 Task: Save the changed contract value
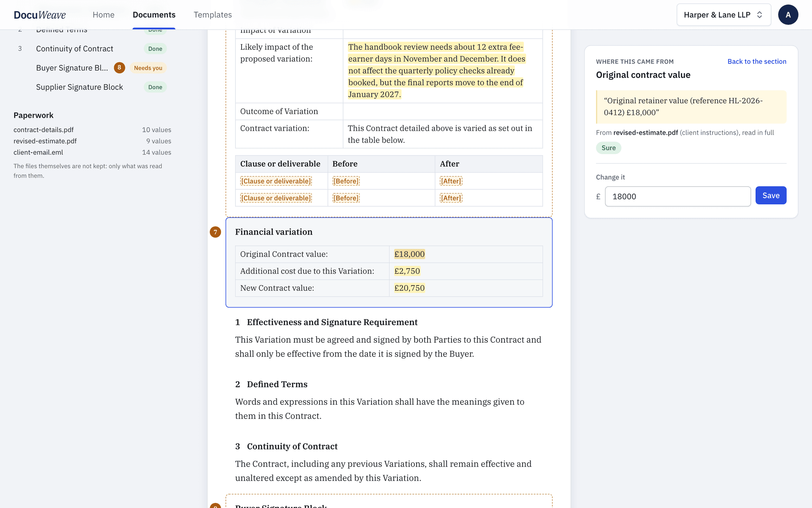tap(771, 195)
